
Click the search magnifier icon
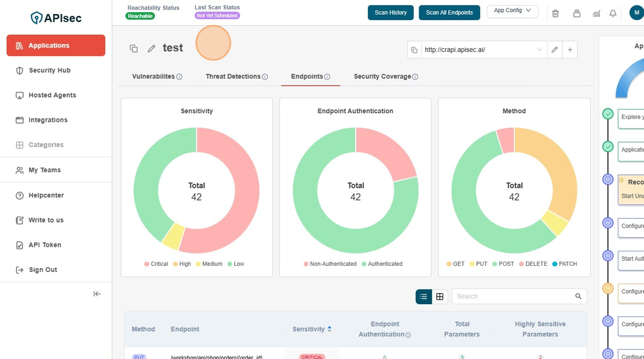pyautogui.click(x=578, y=297)
